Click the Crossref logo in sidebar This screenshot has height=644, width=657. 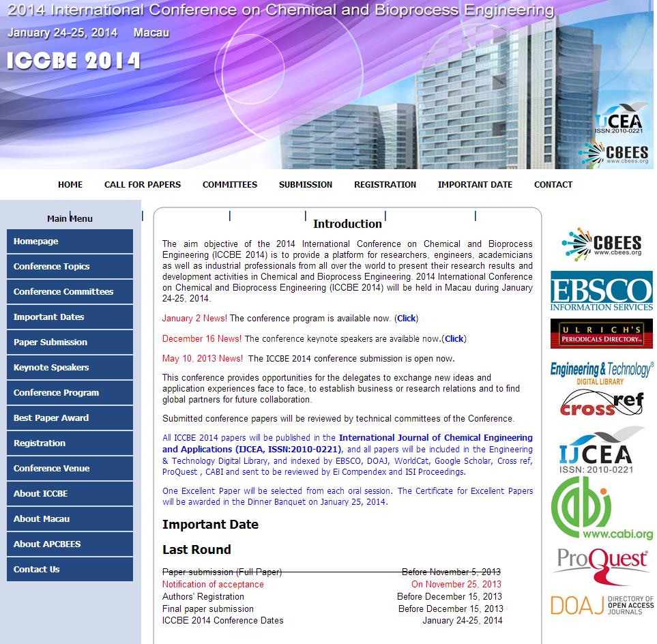pyautogui.click(x=601, y=404)
